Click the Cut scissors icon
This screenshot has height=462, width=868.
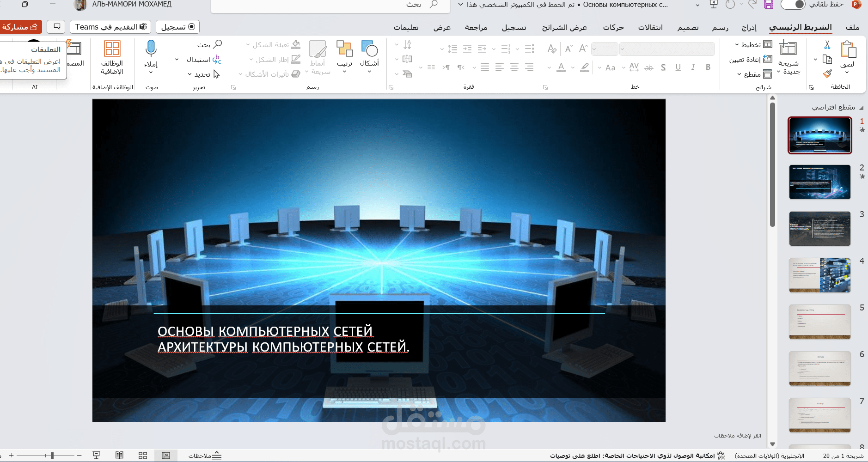[827, 45]
